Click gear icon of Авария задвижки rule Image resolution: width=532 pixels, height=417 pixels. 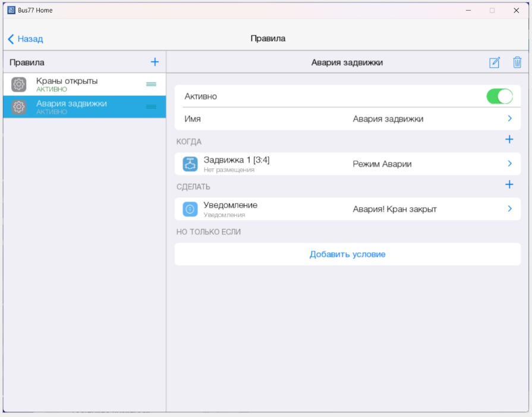click(18, 107)
